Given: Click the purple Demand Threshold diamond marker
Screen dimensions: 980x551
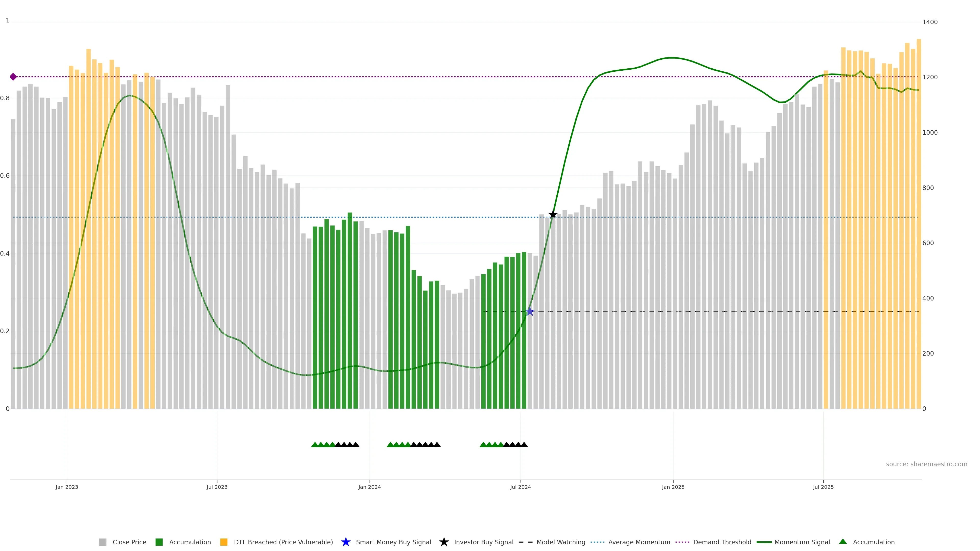Looking at the screenshot, I should coord(13,77).
